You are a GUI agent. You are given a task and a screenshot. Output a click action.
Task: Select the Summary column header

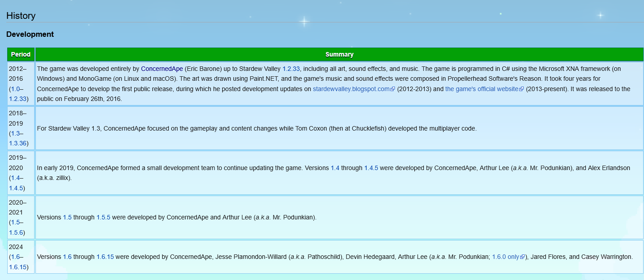pos(339,54)
